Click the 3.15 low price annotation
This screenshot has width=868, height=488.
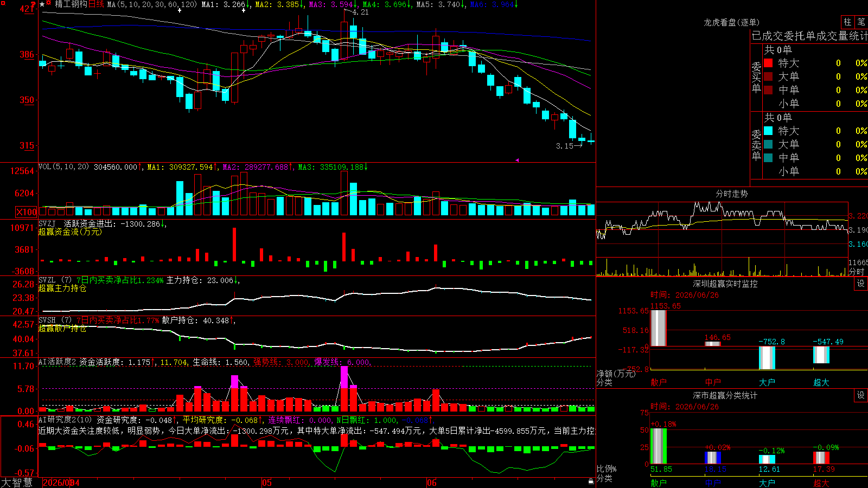click(565, 146)
